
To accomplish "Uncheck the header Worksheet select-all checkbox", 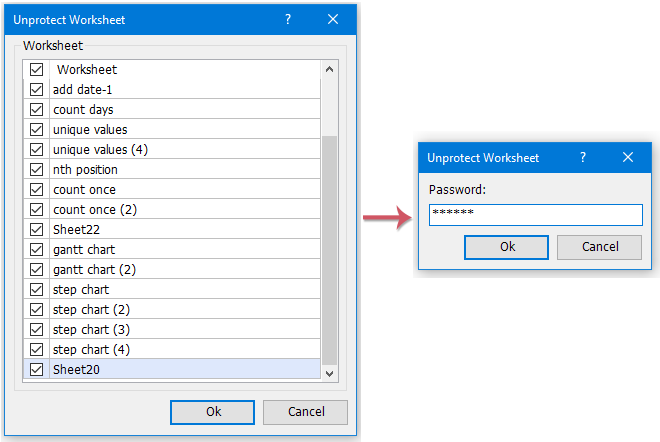I will click(37, 70).
